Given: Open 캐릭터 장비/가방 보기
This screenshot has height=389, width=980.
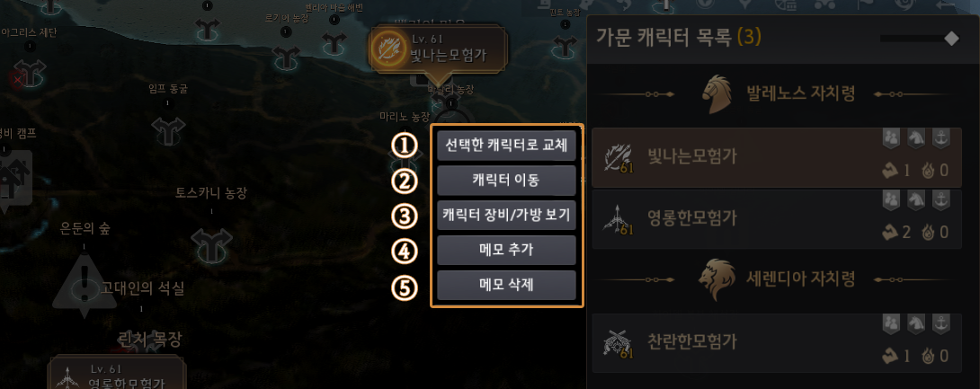Looking at the screenshot, I should tap(506, 216).
